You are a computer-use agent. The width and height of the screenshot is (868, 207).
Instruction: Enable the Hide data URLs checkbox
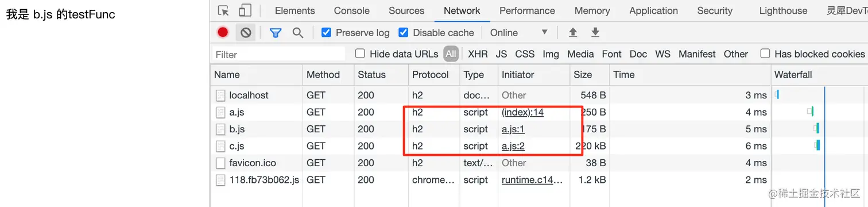[x=360, y=53]
